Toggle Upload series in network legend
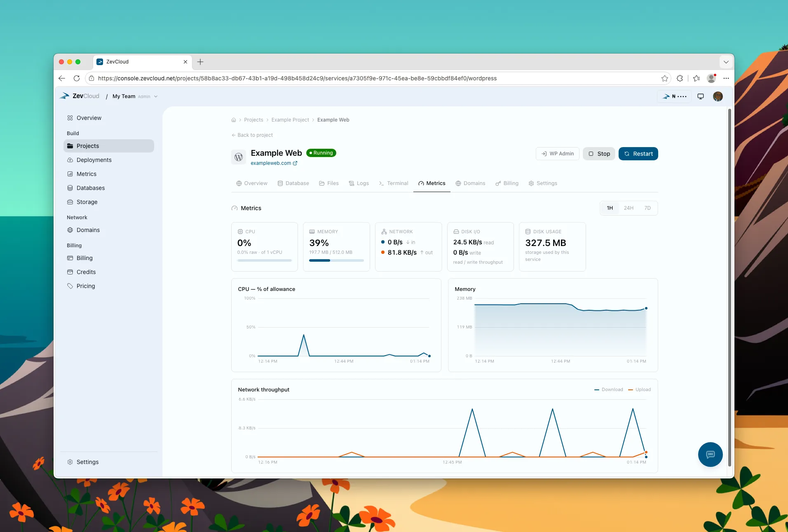 pos(639,390)
